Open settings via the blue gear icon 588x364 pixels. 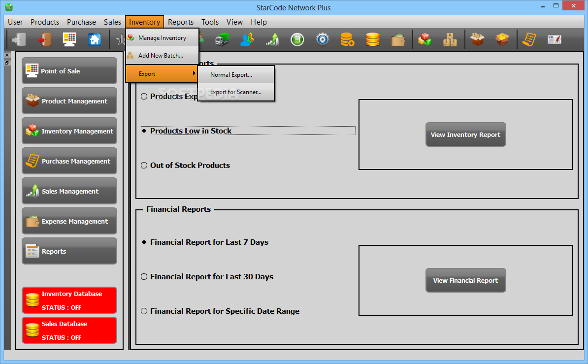[323, 39]
